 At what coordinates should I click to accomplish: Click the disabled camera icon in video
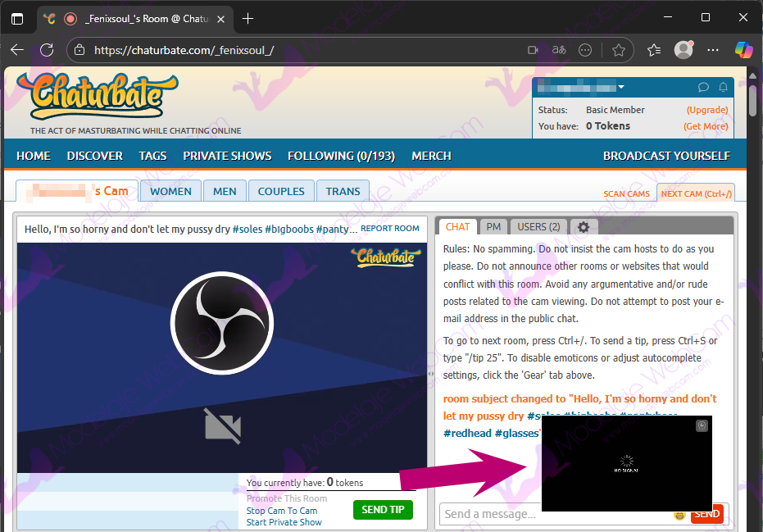point(223,426)
